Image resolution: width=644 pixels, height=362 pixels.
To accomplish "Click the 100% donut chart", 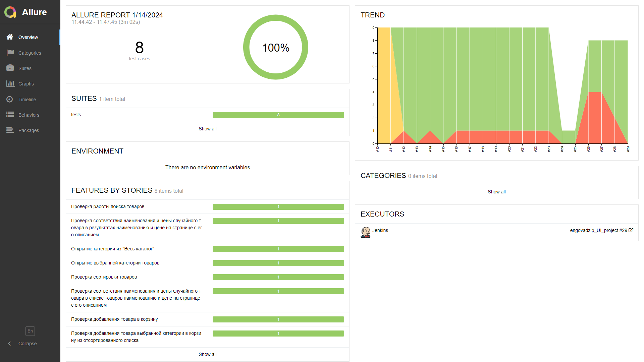I will click(275, 47).
